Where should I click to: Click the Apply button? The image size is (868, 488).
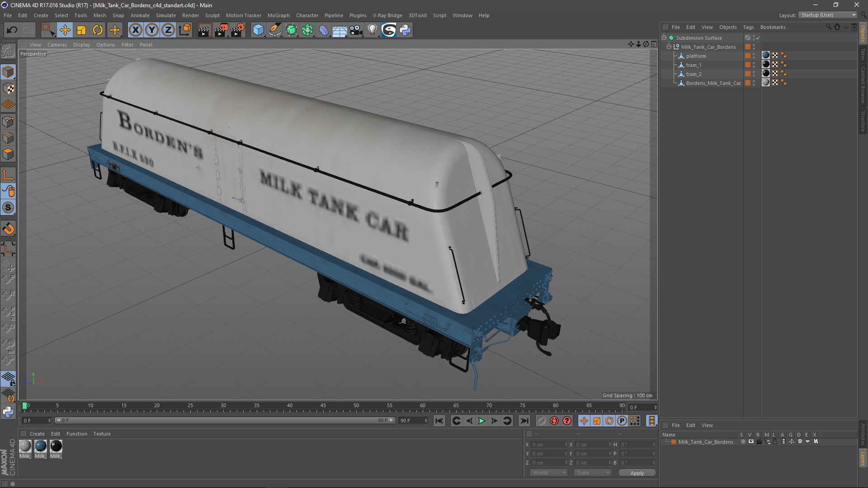tap(637, 473)
